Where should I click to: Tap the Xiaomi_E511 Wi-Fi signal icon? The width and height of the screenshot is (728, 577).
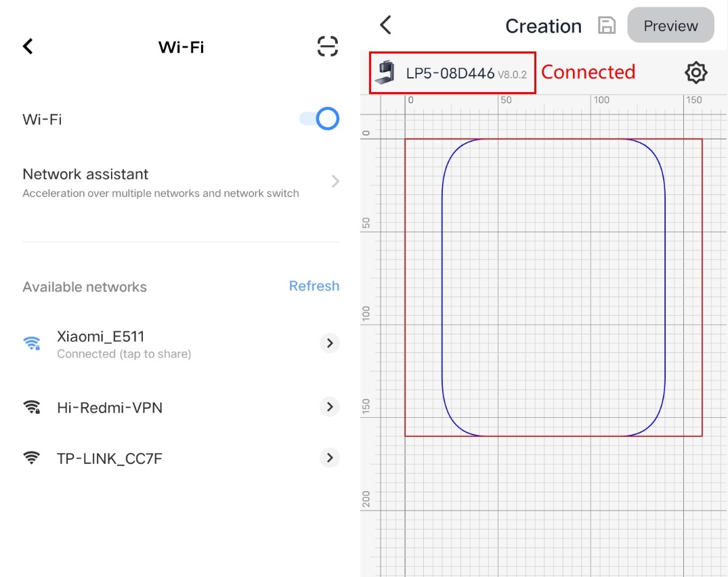pos(32,343)
